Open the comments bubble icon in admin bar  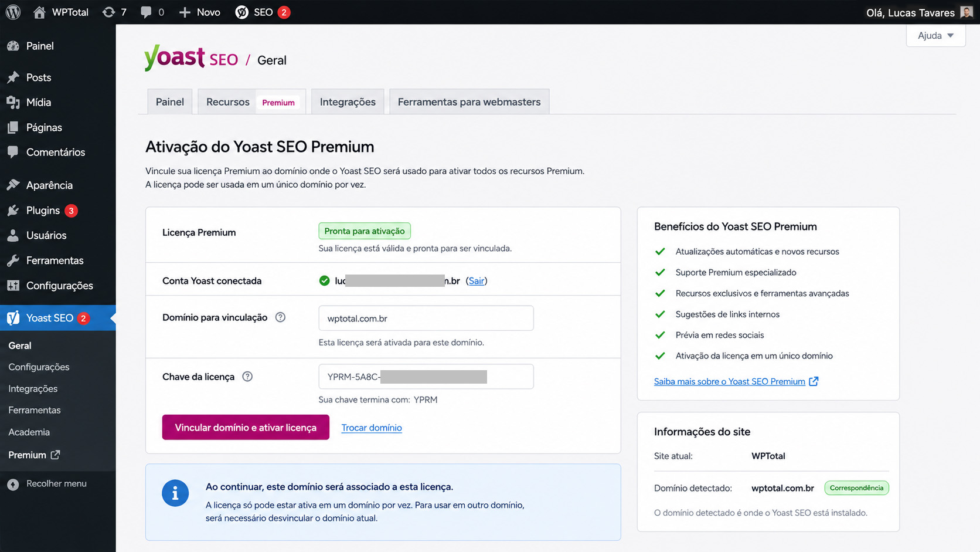tap(146, 12)
